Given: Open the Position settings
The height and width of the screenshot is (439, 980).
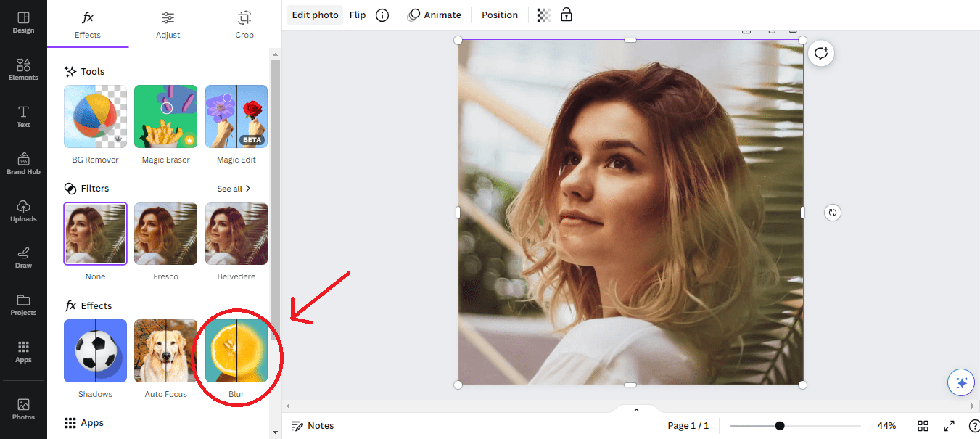Looking at the screenshot, I should [499, 15].
